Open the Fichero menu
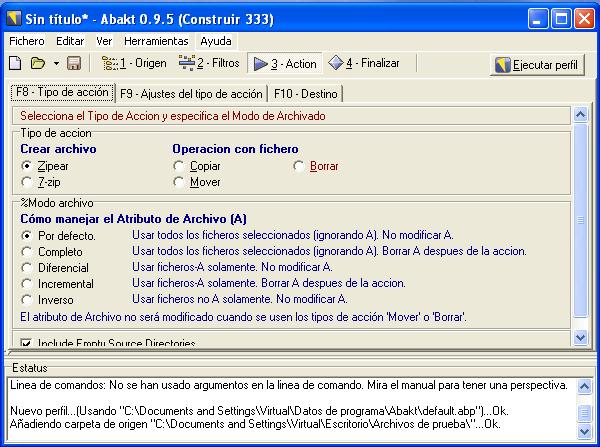This screenshot has height=447, width=600. click(x=27, y=41)
